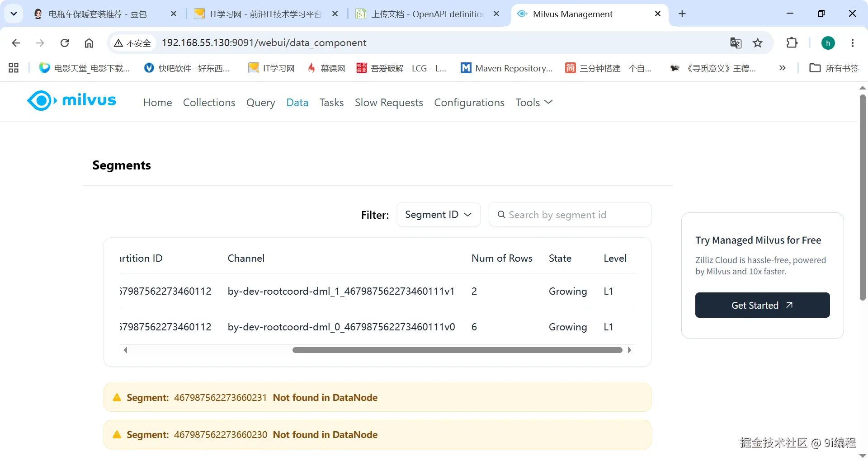Reload the page

(65, 43)
